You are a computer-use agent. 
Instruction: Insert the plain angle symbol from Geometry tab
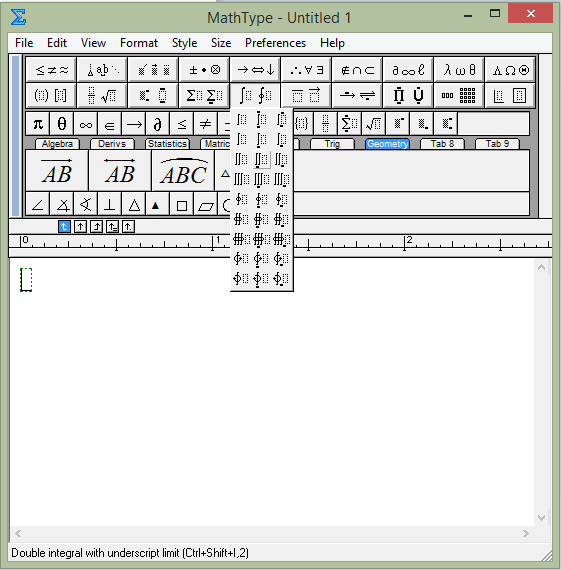click(x=38, y=205)
